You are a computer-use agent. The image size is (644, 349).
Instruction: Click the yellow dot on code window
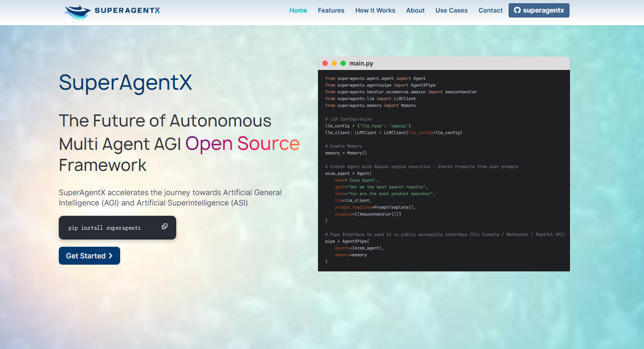click(334, 63)
